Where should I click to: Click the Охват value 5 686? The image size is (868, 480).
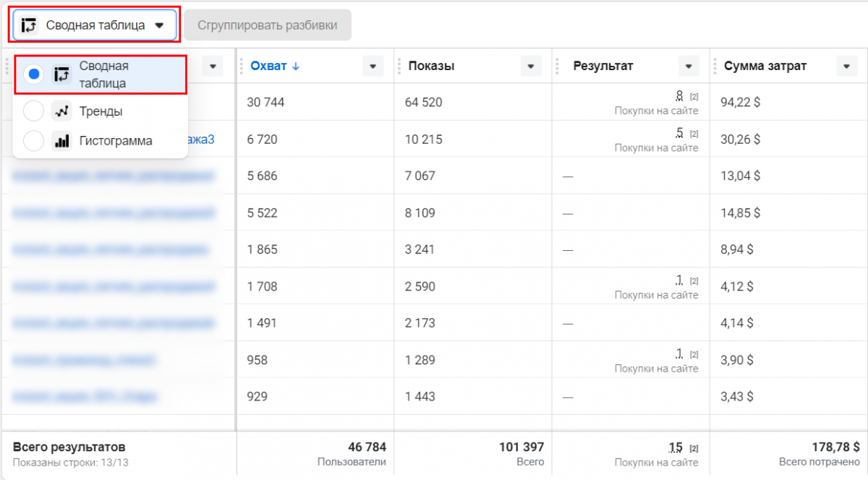(262, 176)
